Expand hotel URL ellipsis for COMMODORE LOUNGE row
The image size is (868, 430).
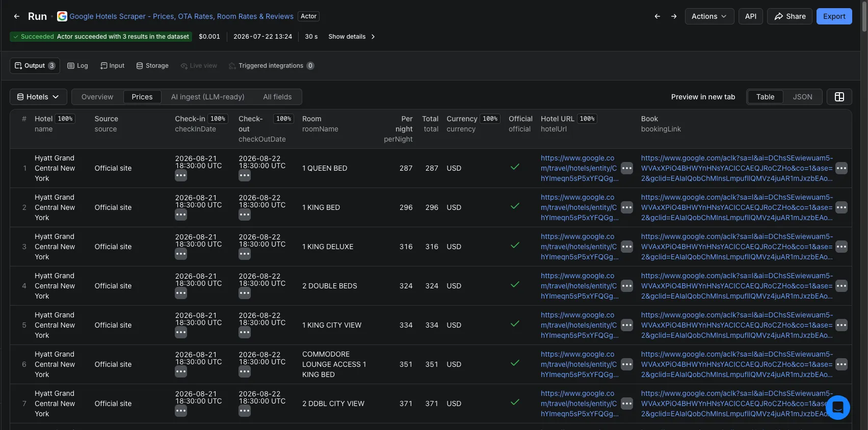coord(627,364)
